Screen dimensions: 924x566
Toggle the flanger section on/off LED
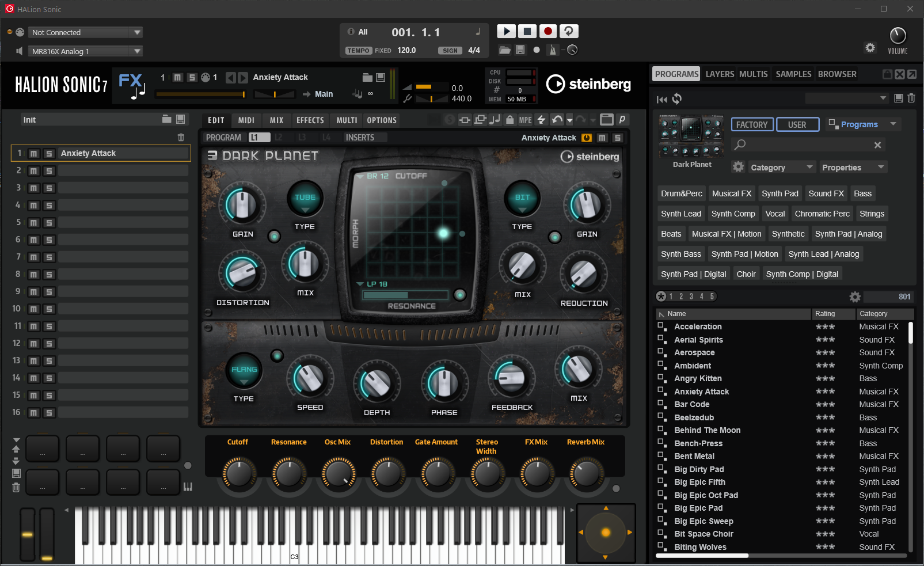277,355
